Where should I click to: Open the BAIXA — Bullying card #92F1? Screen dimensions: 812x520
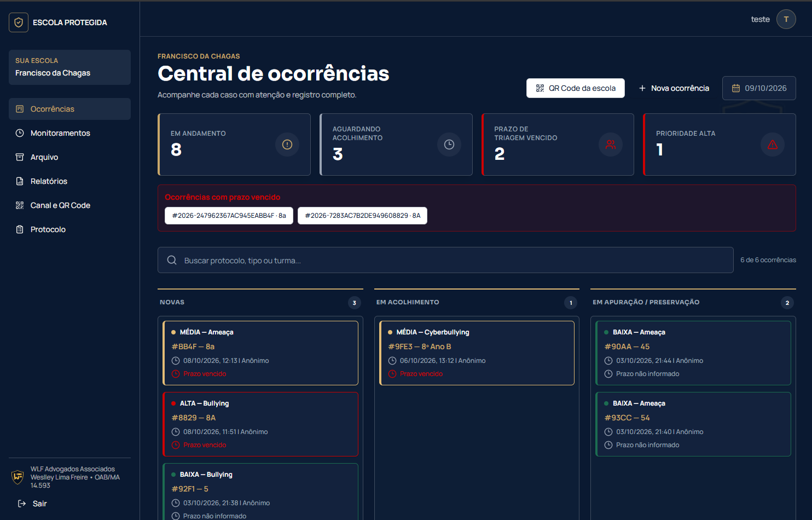[x=260, y=492]
